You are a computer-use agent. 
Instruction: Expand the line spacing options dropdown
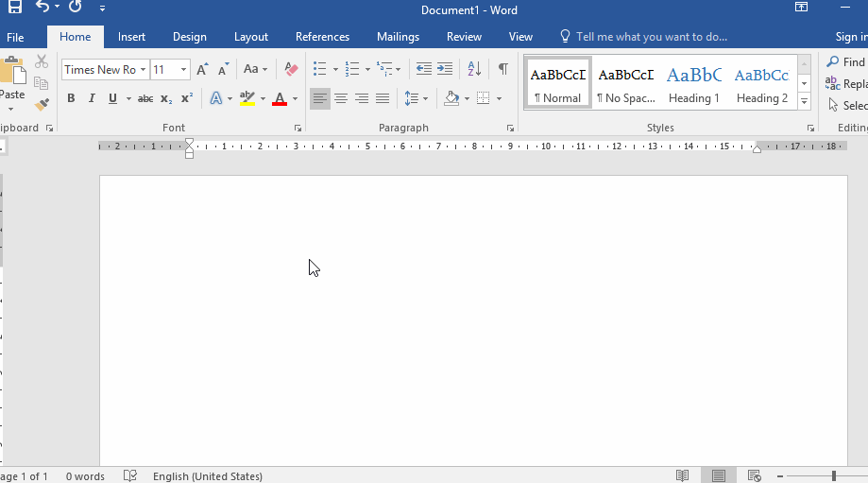click(426, 98)
